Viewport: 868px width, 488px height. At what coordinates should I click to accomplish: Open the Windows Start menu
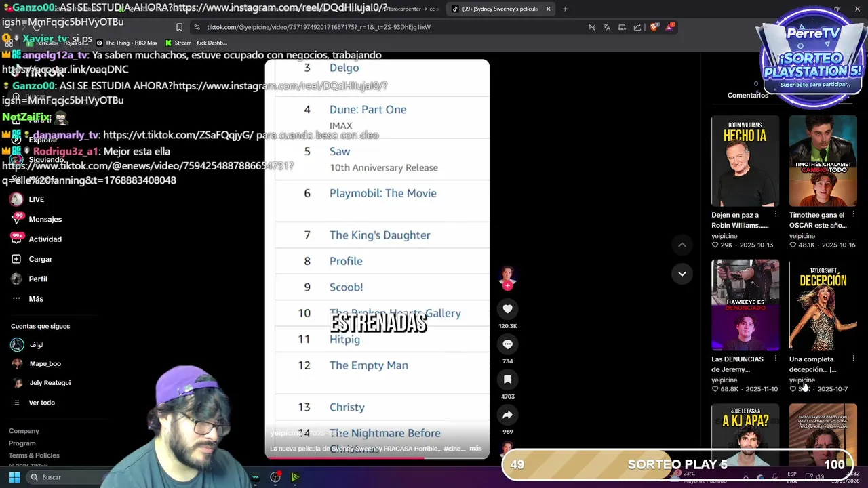point(14,477)
